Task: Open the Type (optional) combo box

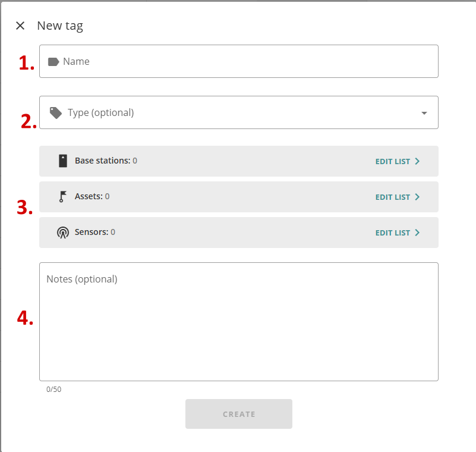Action: [239, 112]
